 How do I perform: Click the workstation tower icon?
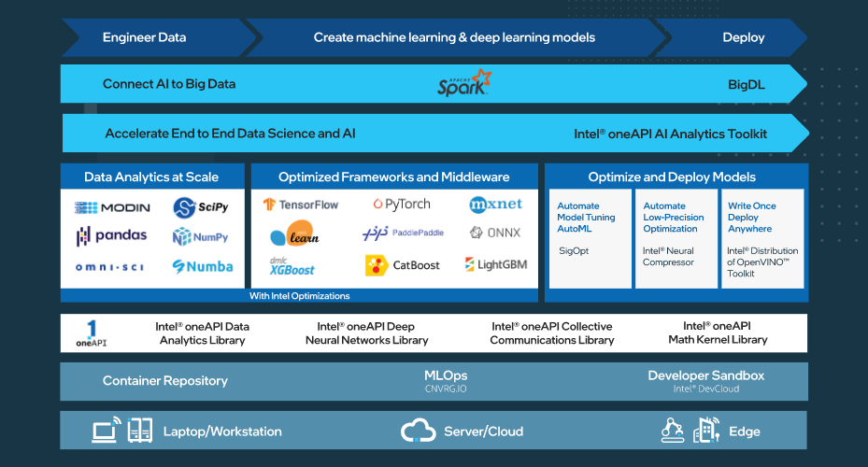tap(140, 431)
